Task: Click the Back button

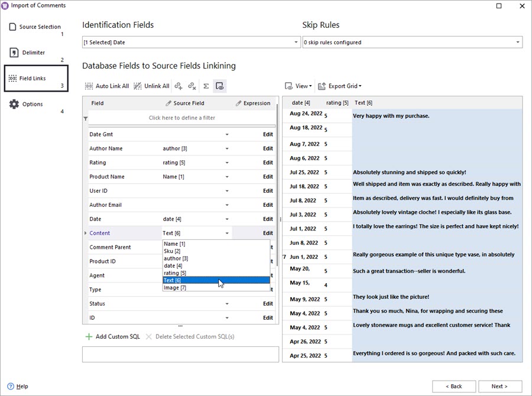Action: pyautogui.click(x=453, y=386)
